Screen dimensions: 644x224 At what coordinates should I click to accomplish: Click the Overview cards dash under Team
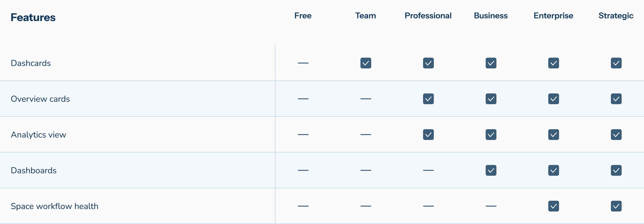coord(366,99)
